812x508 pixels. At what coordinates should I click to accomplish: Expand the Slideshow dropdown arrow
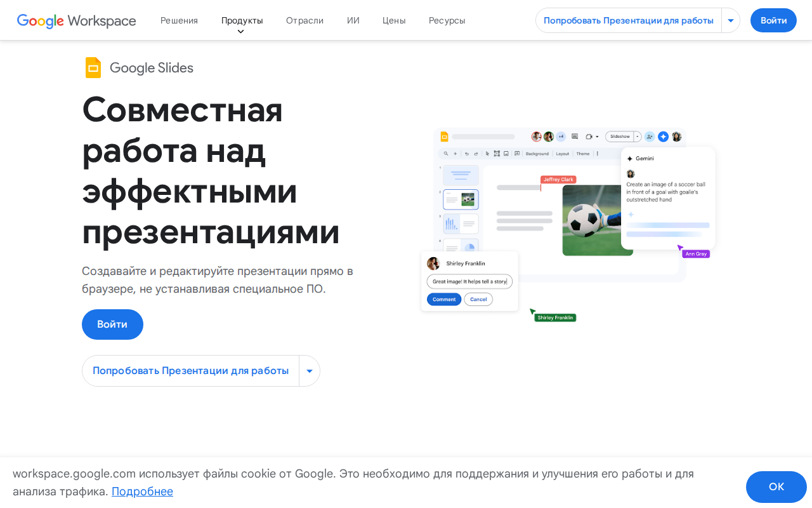coord(637,137)
